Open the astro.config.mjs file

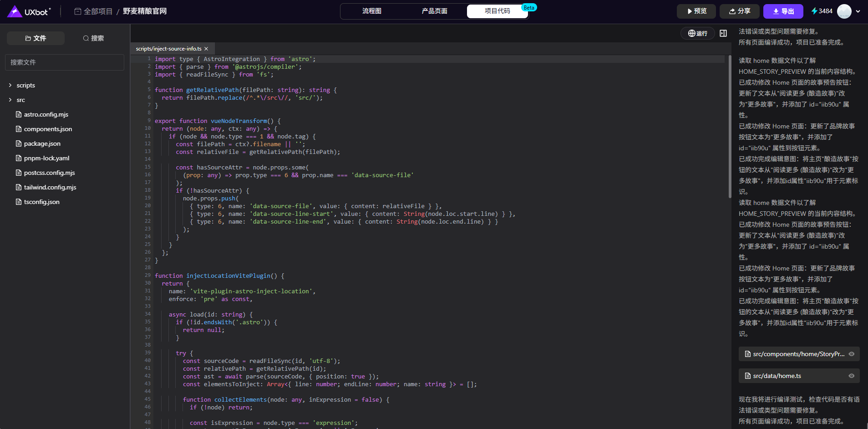pos(46,114)
